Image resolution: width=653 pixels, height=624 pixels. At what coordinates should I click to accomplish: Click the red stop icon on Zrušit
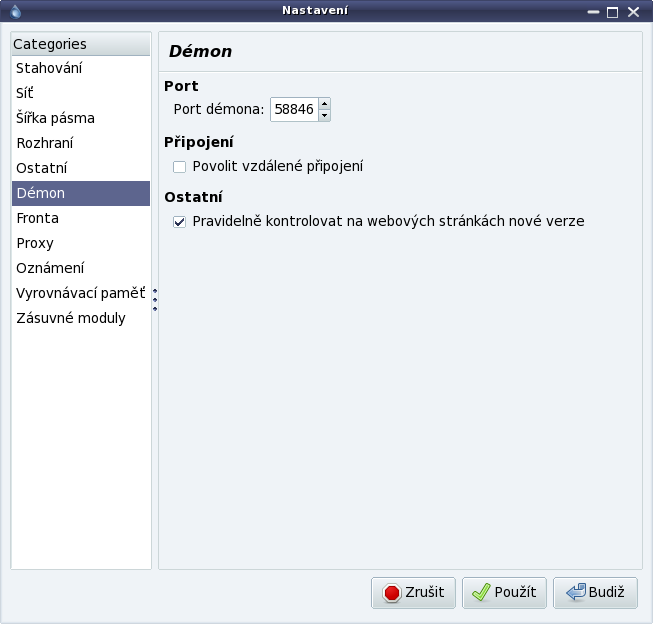pyautogui.click(x=392, y=593)
